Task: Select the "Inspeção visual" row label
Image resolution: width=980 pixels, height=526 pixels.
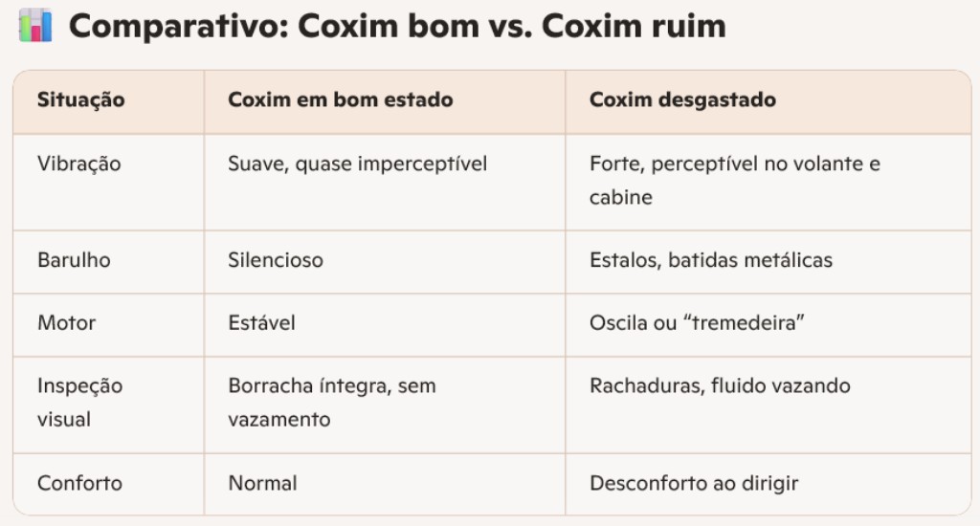Action: (x=79, y=402)
